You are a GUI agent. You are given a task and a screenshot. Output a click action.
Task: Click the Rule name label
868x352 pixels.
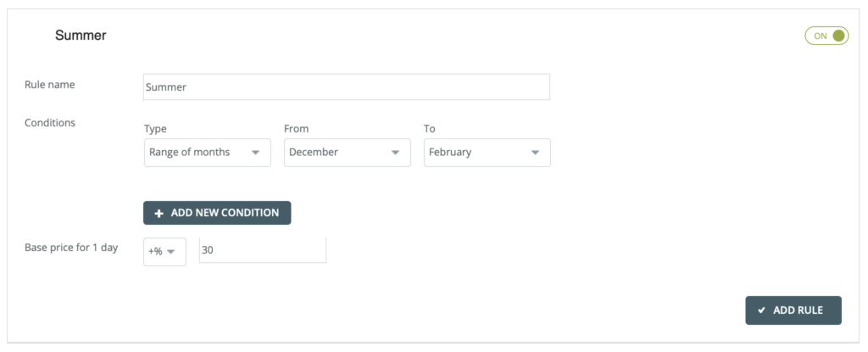pos(50,85)
